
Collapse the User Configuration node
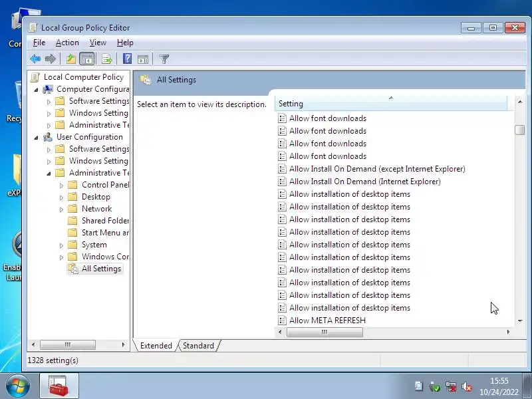click(37, 138)
